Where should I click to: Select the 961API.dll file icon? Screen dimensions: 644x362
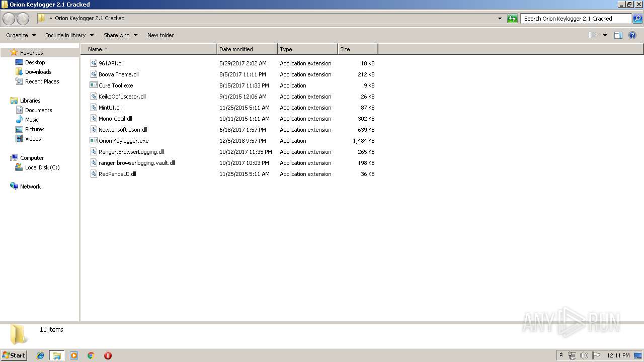coord(94,63)
